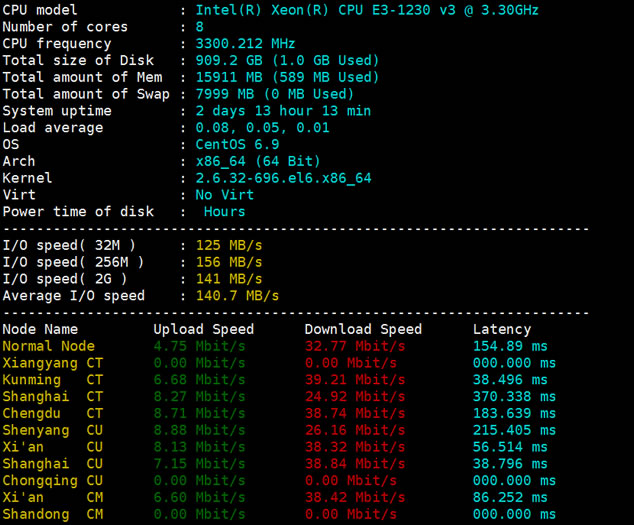634x525 pixels.
Task: Click the Upload Speed column header
Action: (203, 329)
